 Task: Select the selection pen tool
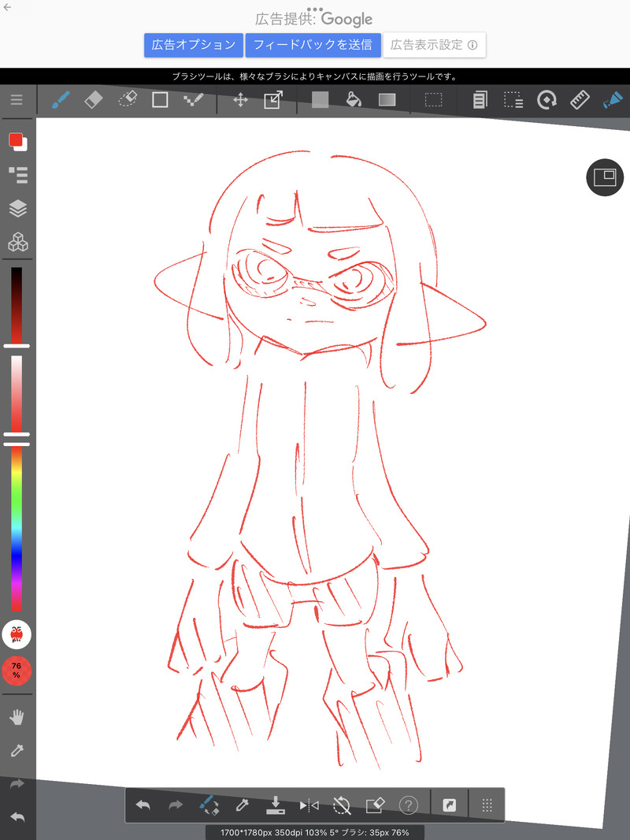(513, 99)
